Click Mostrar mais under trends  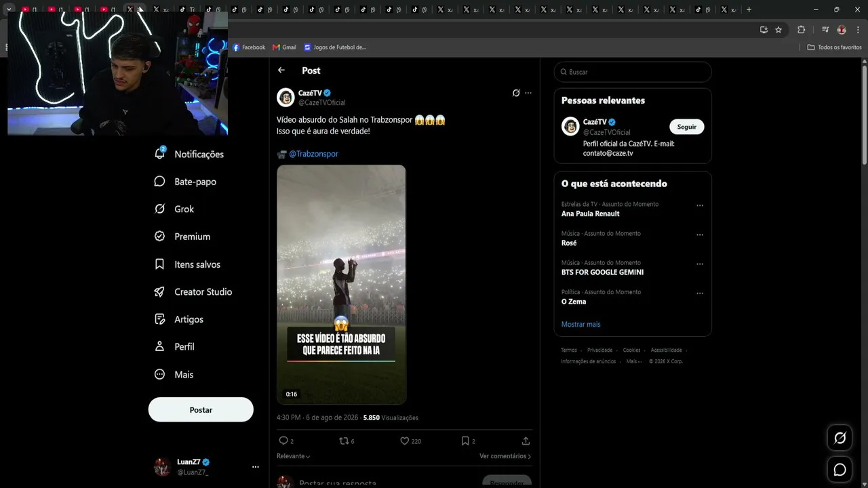pos(581,324)
